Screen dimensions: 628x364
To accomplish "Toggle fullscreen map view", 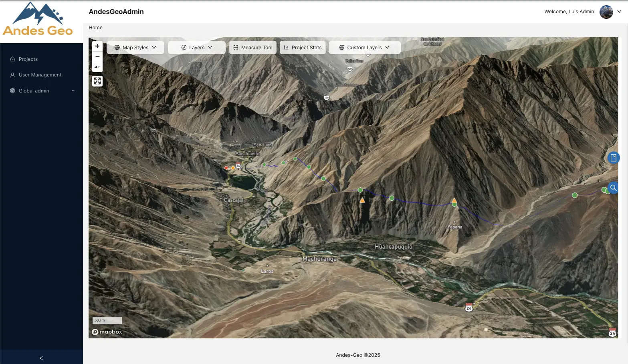I will coord(97,81).
